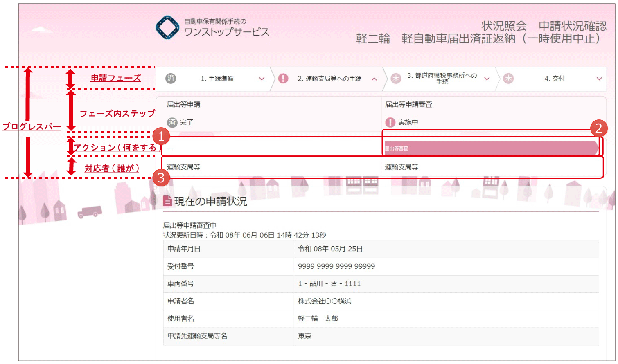
Task: Expand the 4. 交付 phase chevron
Action: coord(599,79)
